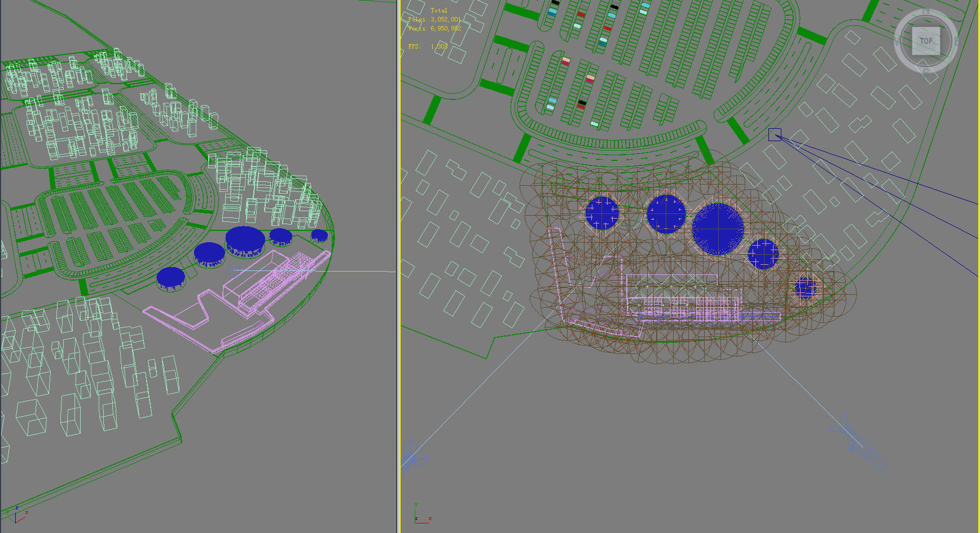Click the N compass letter on the ViewCube ring
980x533 pixels.
(926, 11)
